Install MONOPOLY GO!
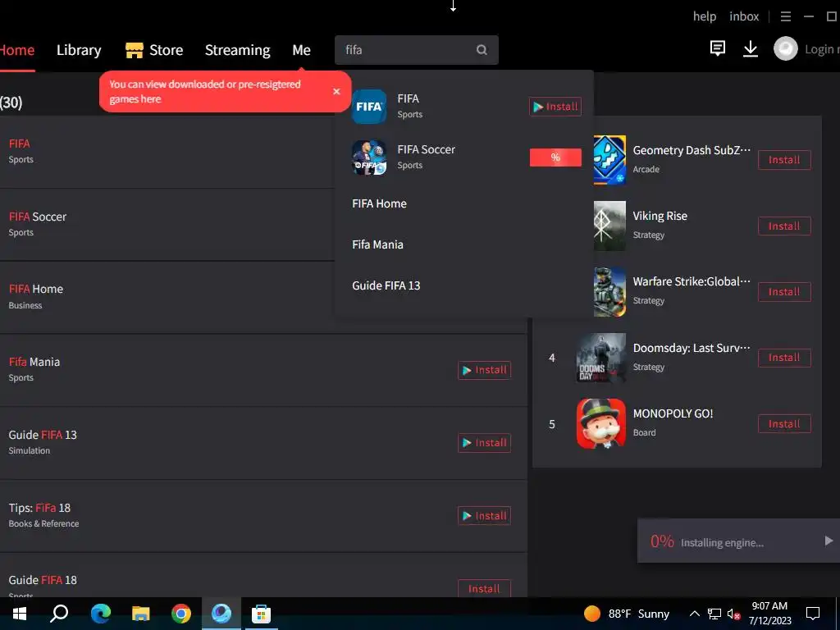 (x=784, y=424)
